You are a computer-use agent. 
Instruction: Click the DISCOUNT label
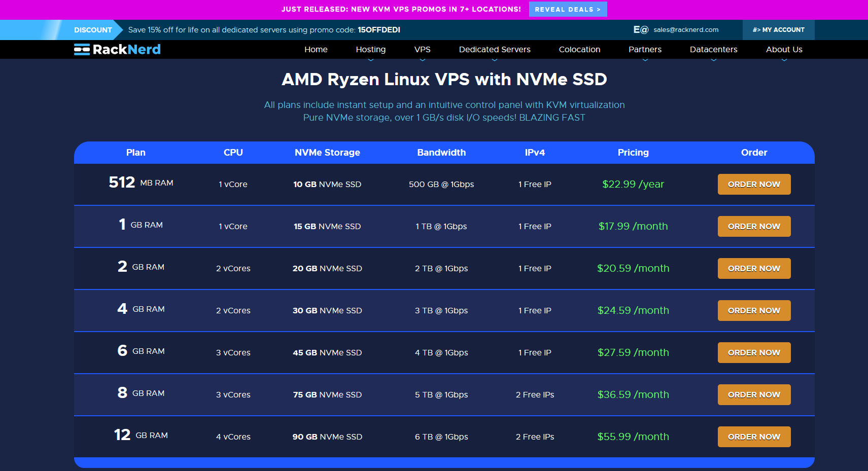[93, 30]
